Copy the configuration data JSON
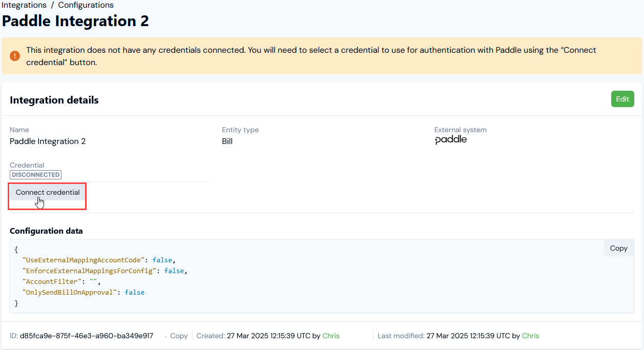644x350 pixels. pos(618,248)
